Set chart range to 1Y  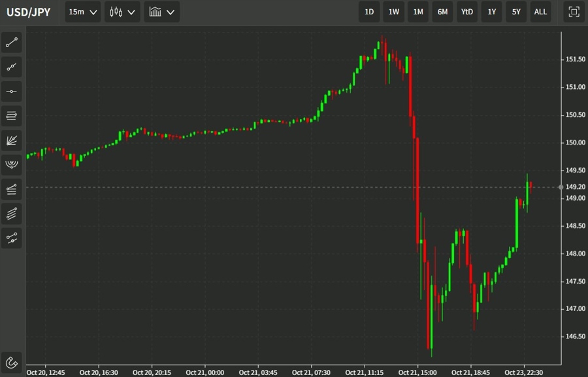(x=491, y=12)
